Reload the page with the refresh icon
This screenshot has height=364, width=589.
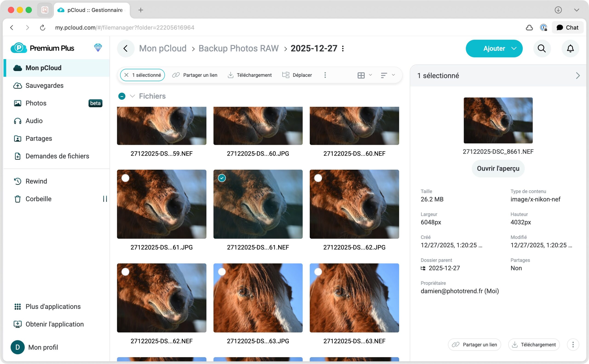42,27
